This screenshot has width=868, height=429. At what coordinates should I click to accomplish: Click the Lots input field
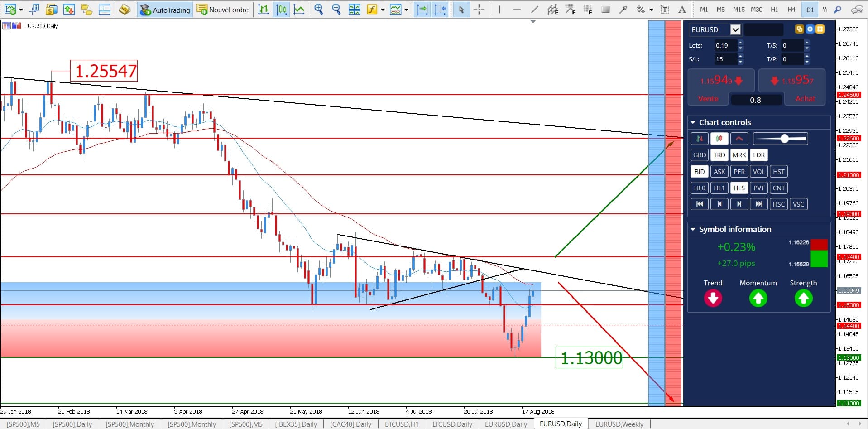pyautogui.click(x=725, y=45)
